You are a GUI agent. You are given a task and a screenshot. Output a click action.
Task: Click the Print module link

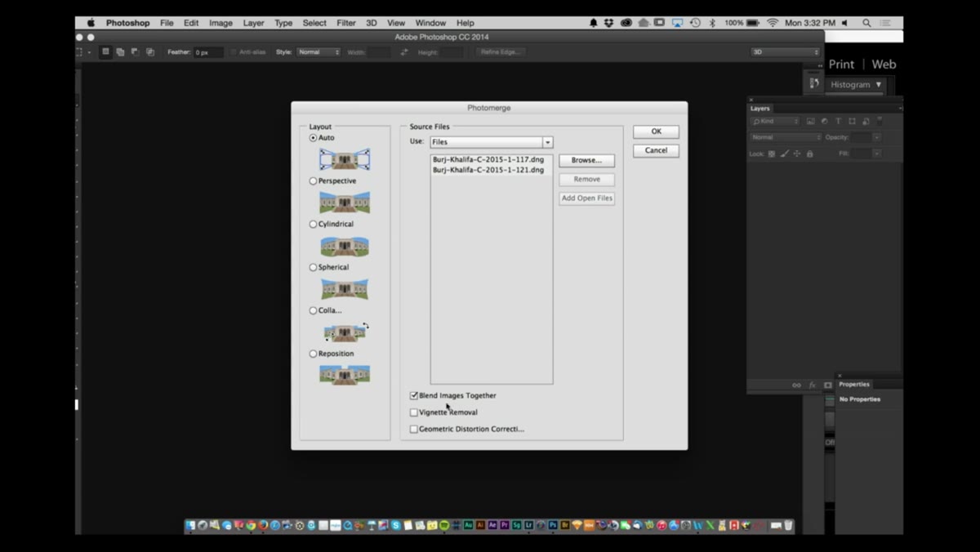(x=841, y=65)
